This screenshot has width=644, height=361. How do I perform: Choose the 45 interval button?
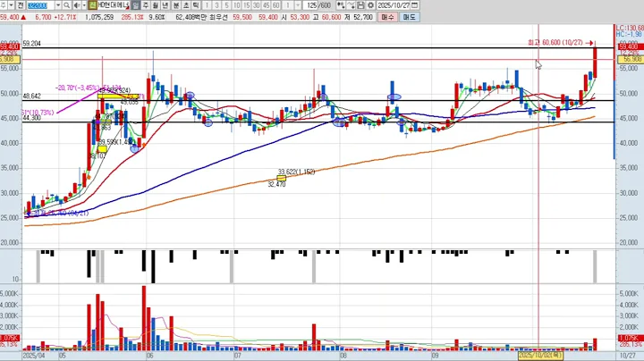pos(267,5)
